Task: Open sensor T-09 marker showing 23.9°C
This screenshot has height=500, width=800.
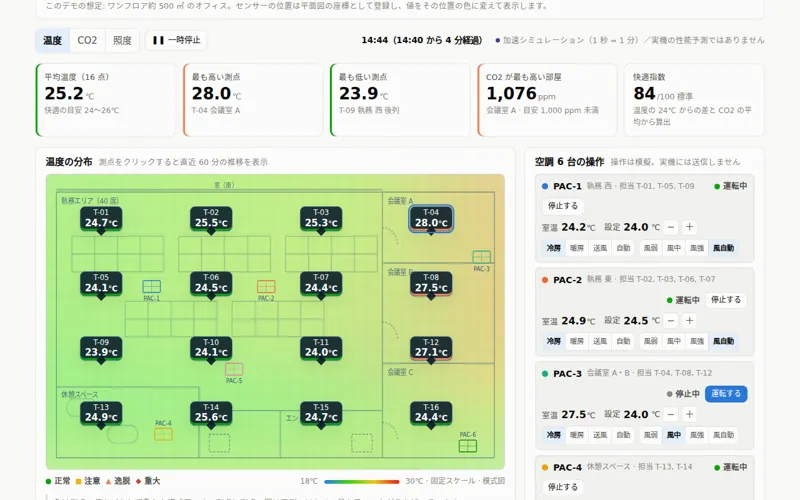Action: (101, 348)
